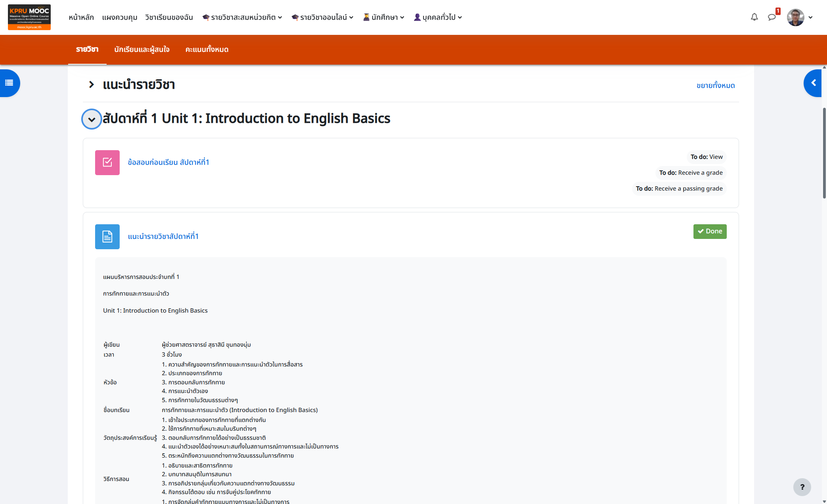Expand the แนะนำรายวิชา section

click(x=92, y=84)
